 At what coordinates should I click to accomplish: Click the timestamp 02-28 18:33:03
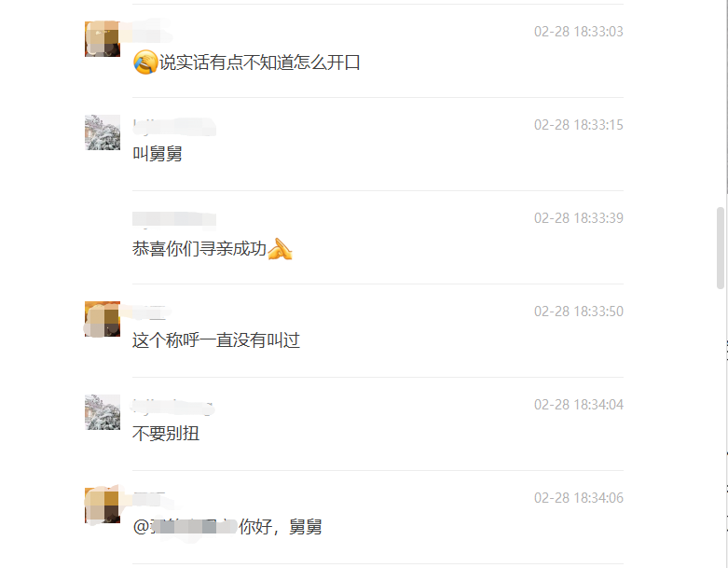click(x=579, y=32)
